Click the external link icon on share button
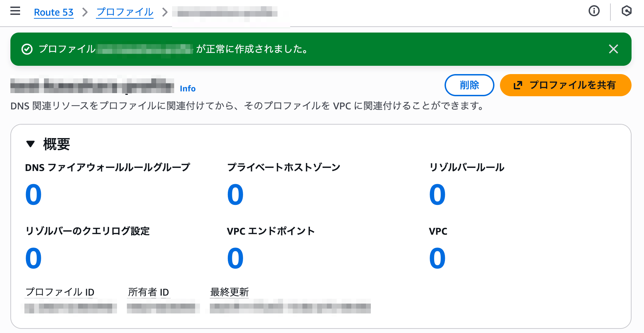Screen dimensions: 644x333 pos(518,85)
